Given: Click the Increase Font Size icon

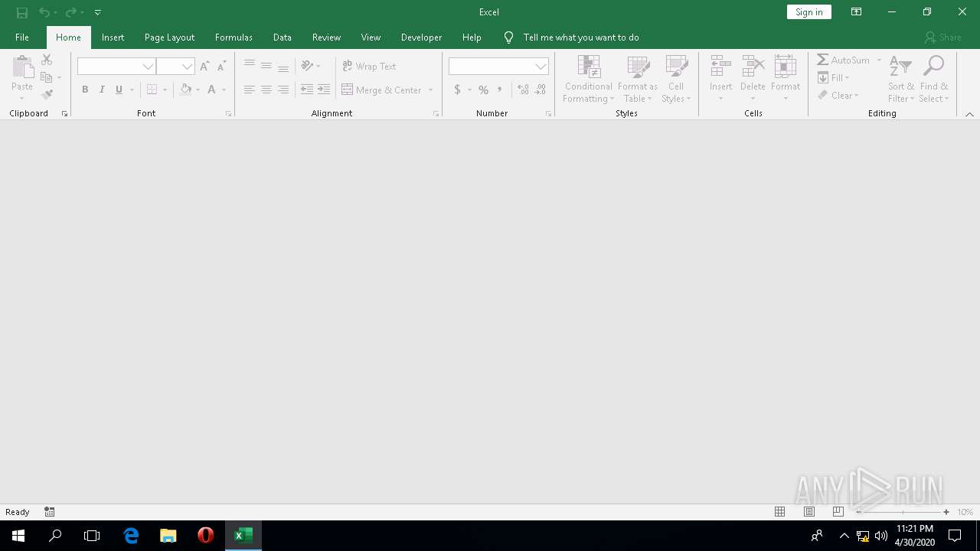Looking at the screenshot, I should [x=204, y=67].
